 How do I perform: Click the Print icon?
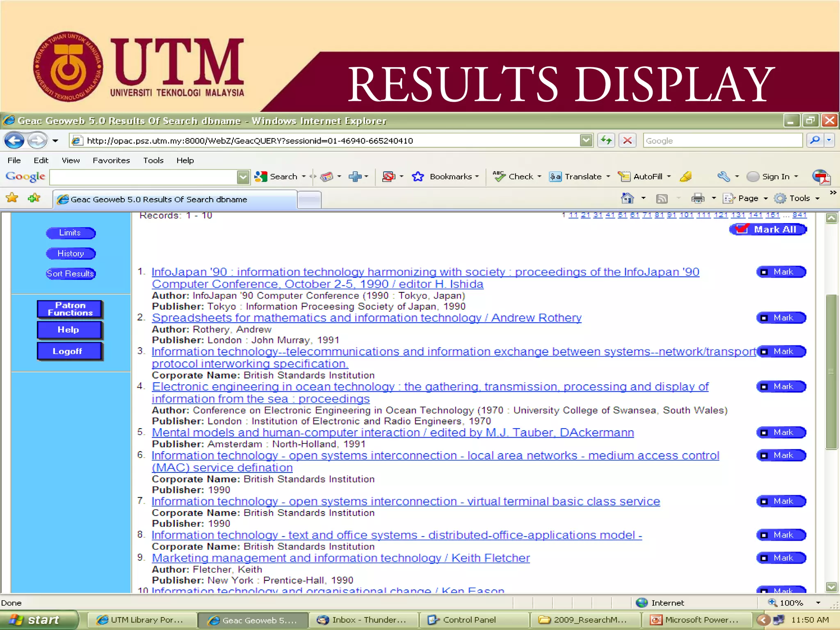pyautogui.click(x=698, y=199)
